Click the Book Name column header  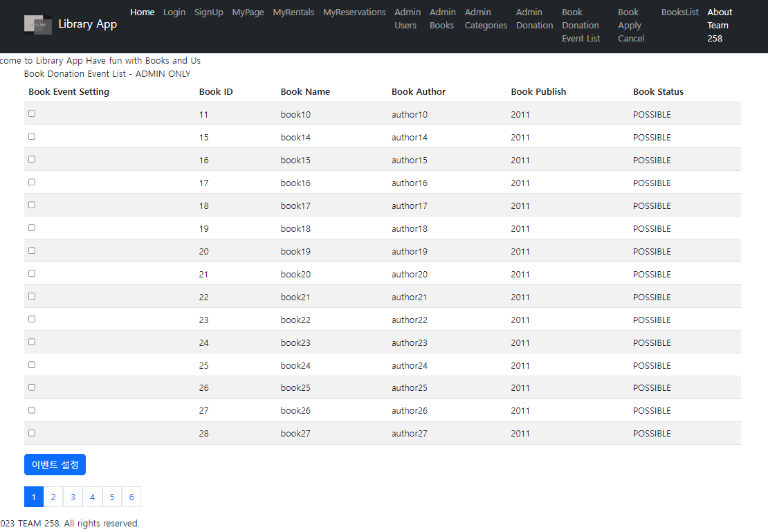coord(305,91)
